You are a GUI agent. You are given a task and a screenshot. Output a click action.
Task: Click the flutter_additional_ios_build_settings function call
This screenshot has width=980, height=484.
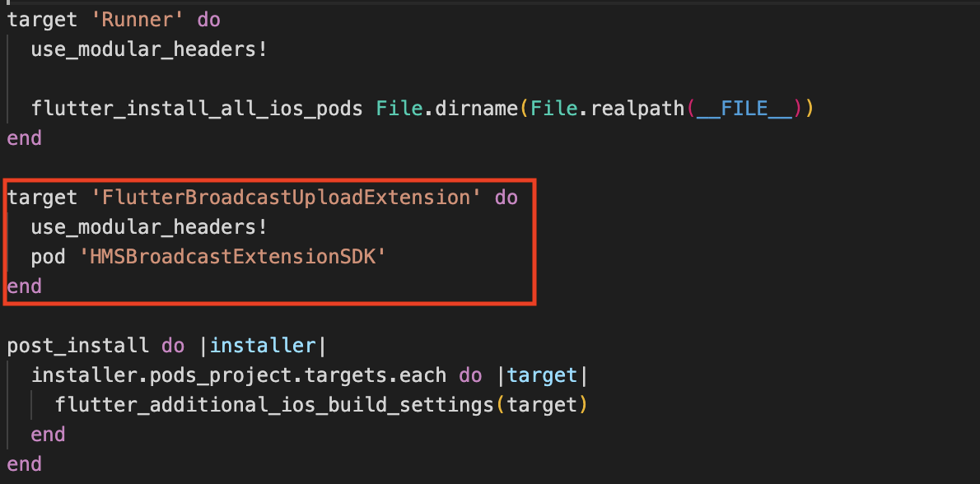[274, 404]
